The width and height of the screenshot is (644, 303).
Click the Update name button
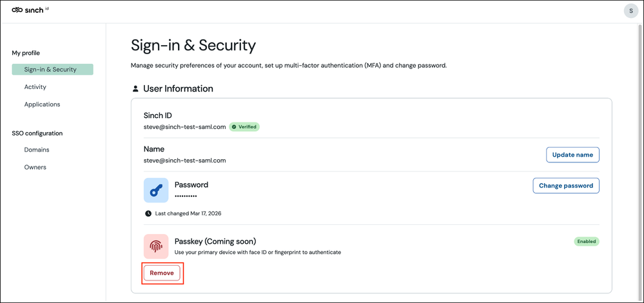pyautogui.click(x=572, y=155)
